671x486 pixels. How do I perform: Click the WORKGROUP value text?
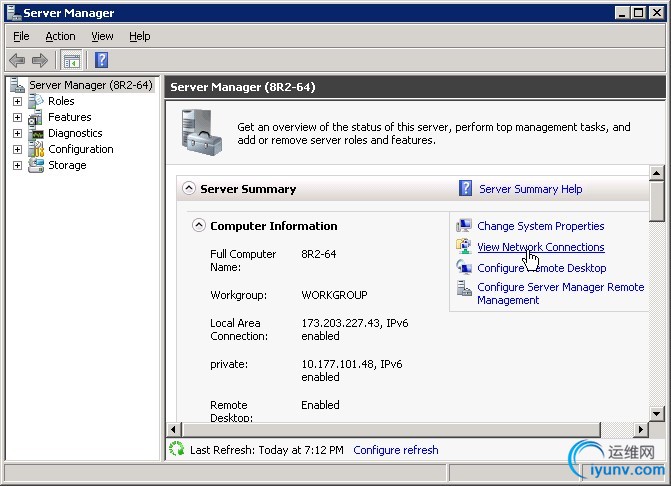click(x=334, y=295)
